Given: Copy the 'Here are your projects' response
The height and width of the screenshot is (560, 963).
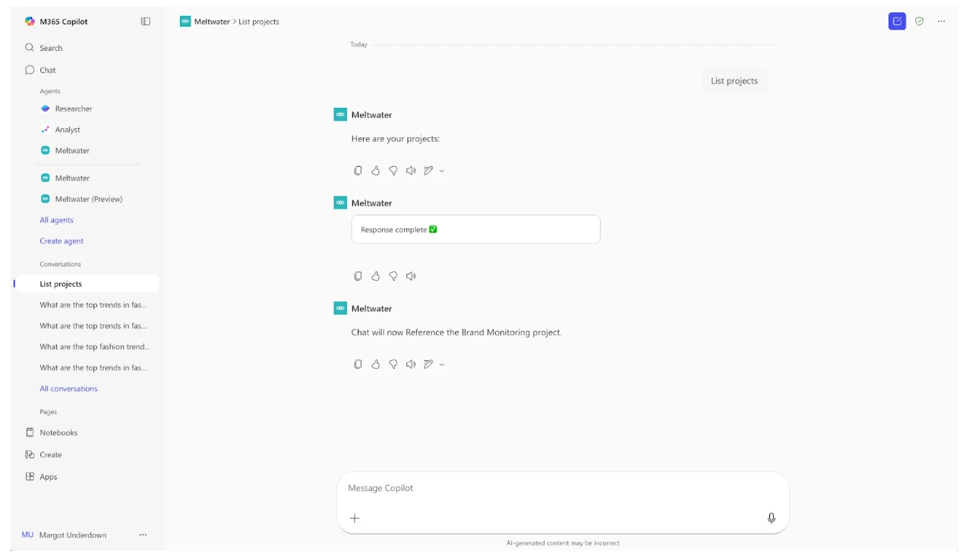Looking at the screenshot, I should point(358,171).
